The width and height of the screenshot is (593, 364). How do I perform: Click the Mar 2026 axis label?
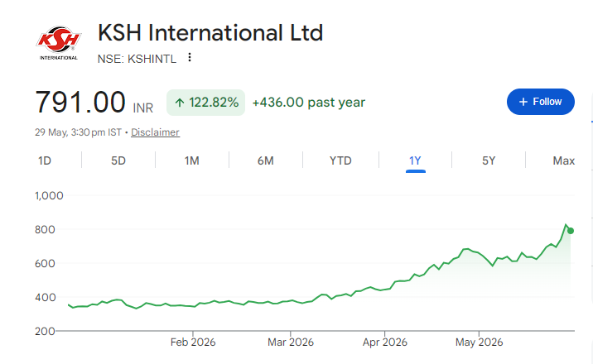tap(291, 342)
